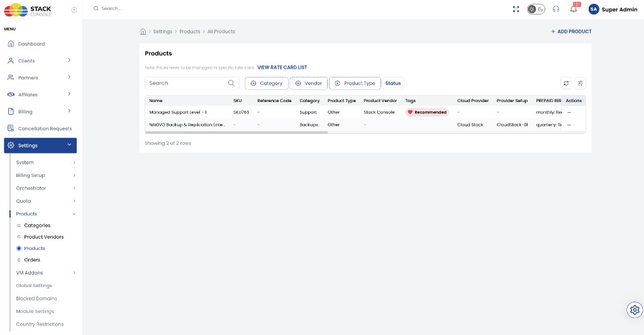Image resolution: width=644 pixels, height=335 pixels.
Task: Click the Stack Console logo
Action: [x=28, y=10]
